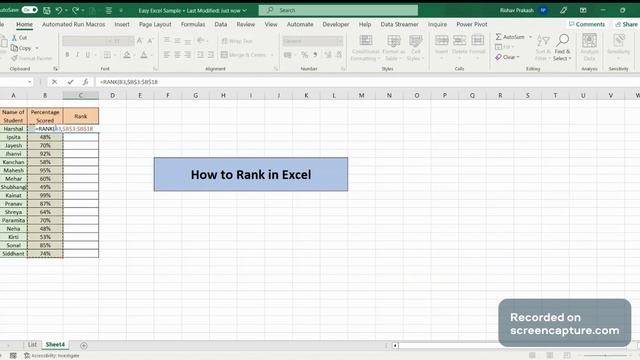
Task: Click Increase Font Size icon
Action: pyautogui.click(x=140, y=41)
